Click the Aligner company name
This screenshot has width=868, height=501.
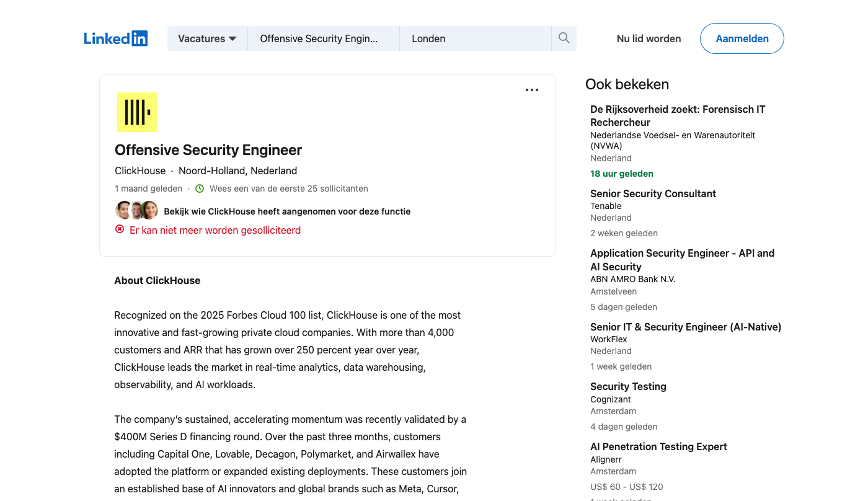point(606,459)
